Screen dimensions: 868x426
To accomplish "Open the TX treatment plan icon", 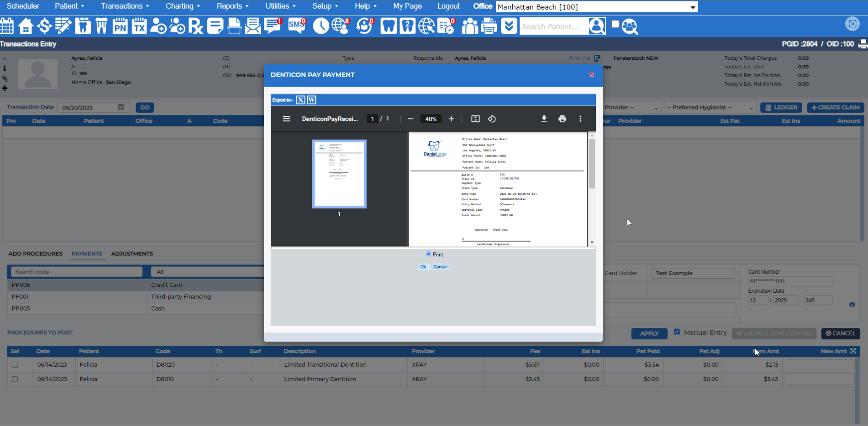I will point(139,26).
